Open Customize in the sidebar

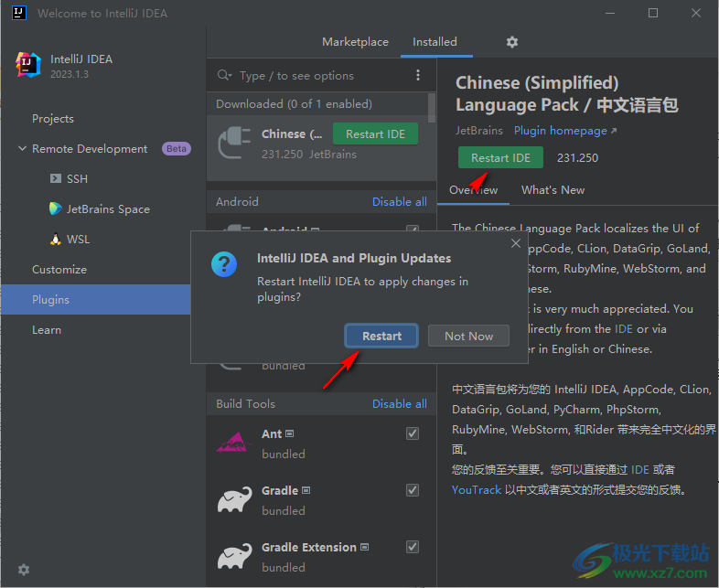tap(59, 270)
